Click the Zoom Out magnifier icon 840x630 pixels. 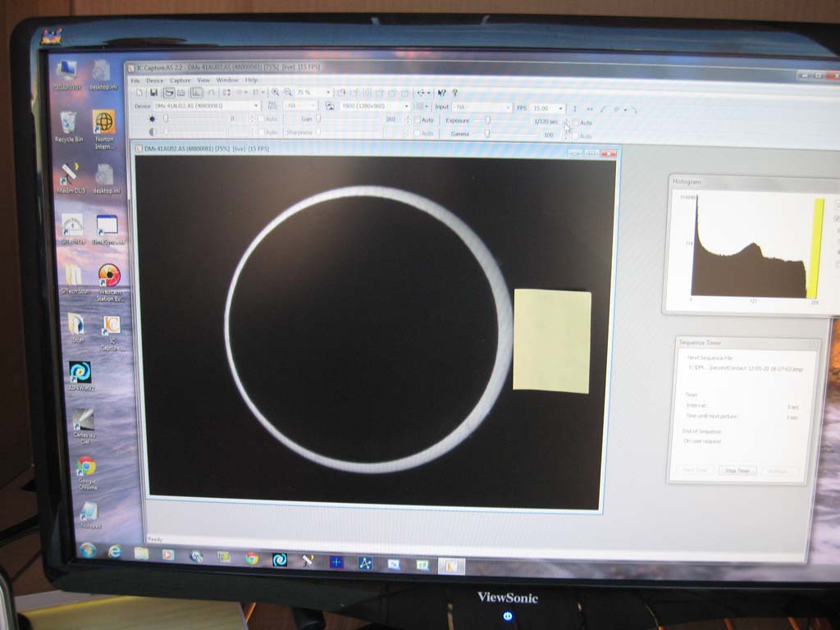coord(288,93)
